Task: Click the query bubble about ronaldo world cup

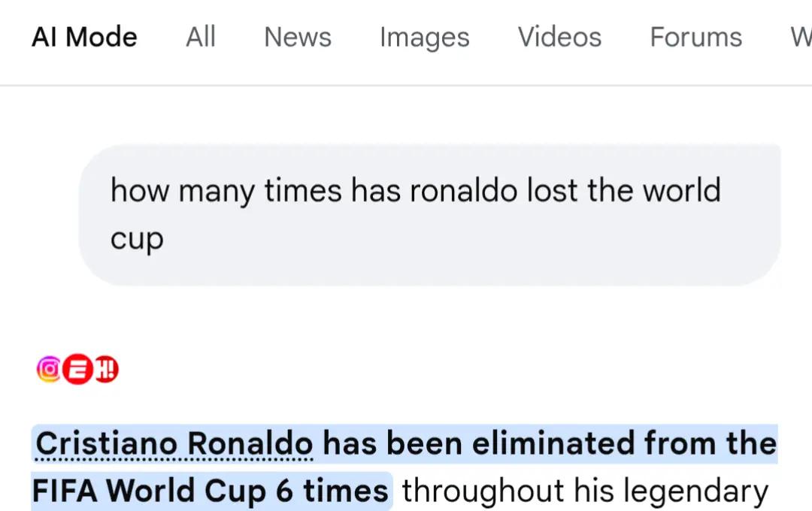Action: point(430,215)
